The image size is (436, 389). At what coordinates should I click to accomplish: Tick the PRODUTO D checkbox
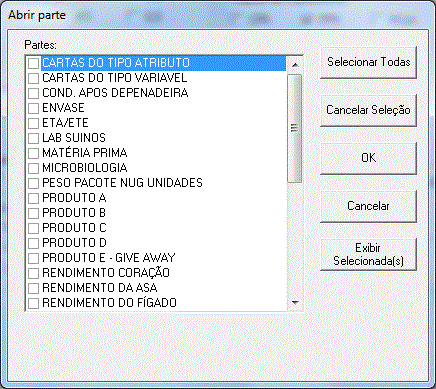pos(33,243)
